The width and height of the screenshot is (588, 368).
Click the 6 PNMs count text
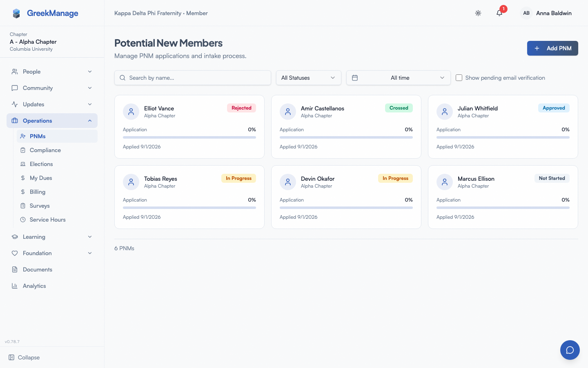[x=124, y=248]
